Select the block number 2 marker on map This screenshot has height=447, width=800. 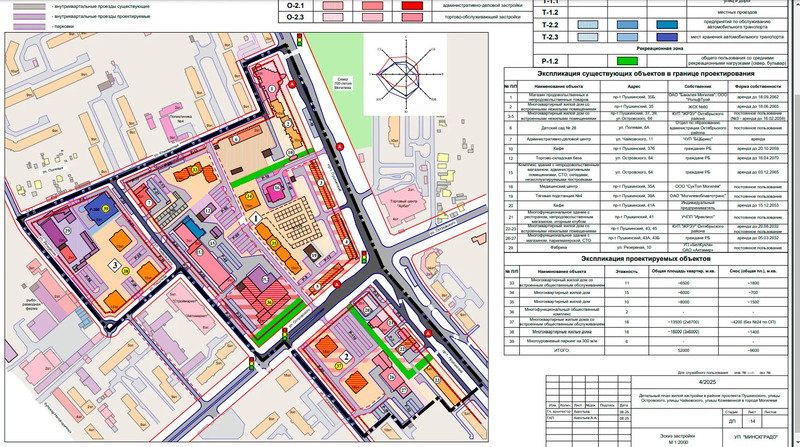345,356
